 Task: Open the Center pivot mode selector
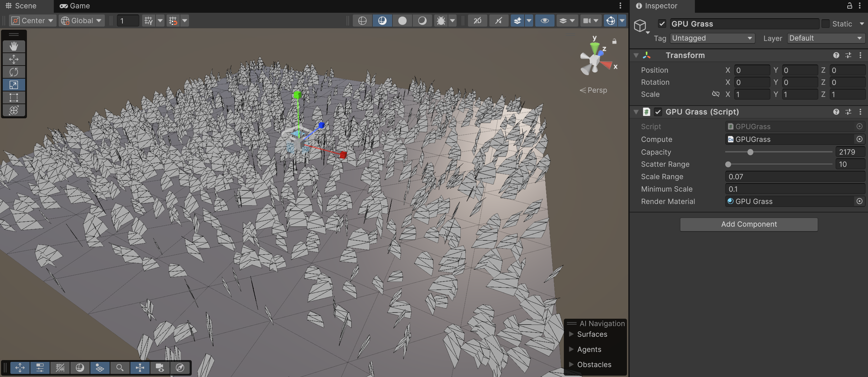[x=33, y=21]
